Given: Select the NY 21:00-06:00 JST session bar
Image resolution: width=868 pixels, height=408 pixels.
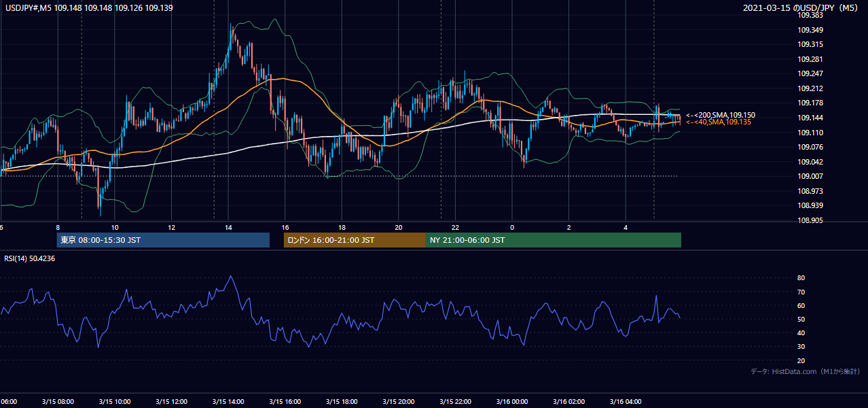Looking at the screenshot, I should [553, 240].
